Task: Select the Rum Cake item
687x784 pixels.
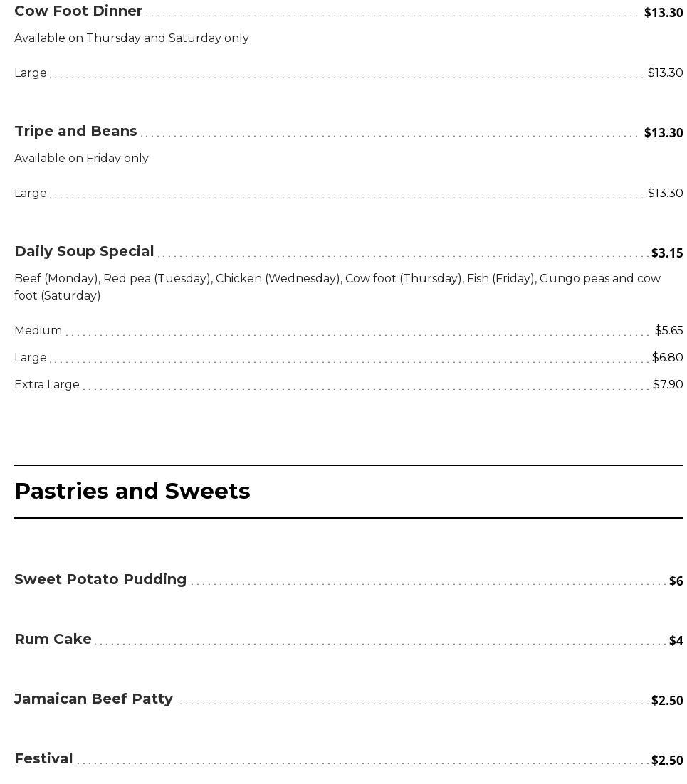Action: point(53,640)
